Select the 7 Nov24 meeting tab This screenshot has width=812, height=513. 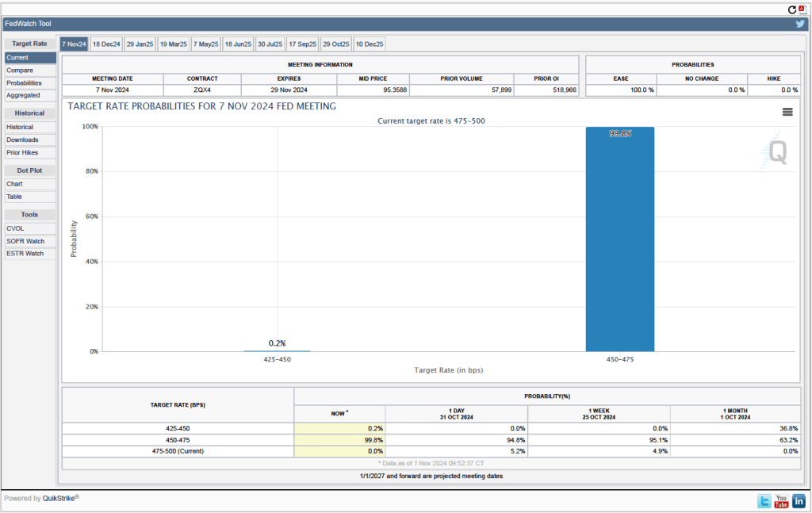[x=73, y=44]
